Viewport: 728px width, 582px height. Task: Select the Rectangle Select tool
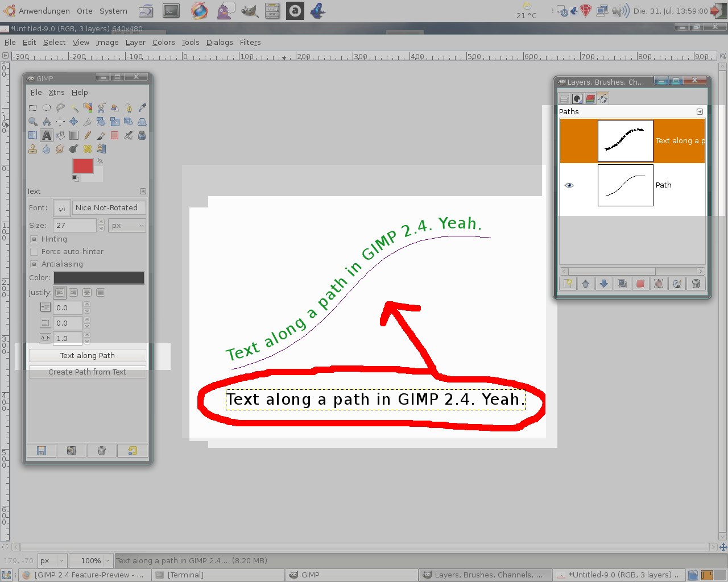coord(33,107)
